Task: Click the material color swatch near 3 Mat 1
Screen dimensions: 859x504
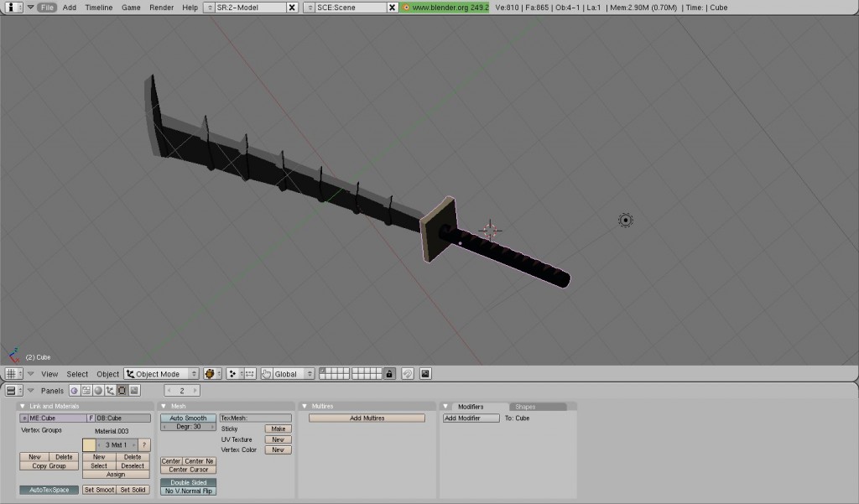Action: coord(89,444)
